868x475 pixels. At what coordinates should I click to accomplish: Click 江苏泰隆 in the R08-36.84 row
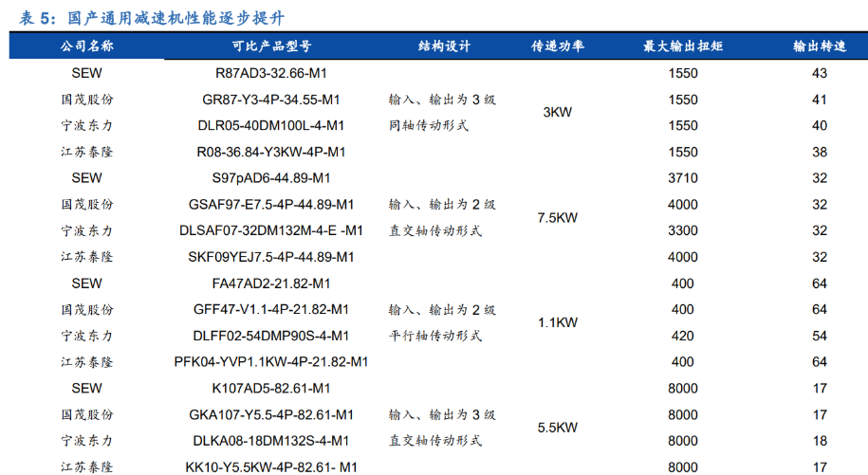click(x=87, y=152)
